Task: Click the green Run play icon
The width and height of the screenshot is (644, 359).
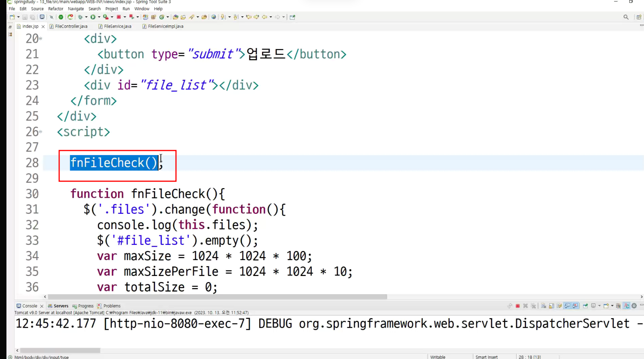Action: (93, 17)
